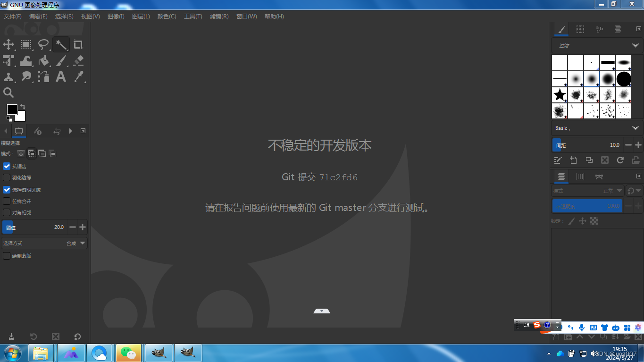Enable the 位样合并 checkbox
The image size is (644, 362).
coord(7,201)
